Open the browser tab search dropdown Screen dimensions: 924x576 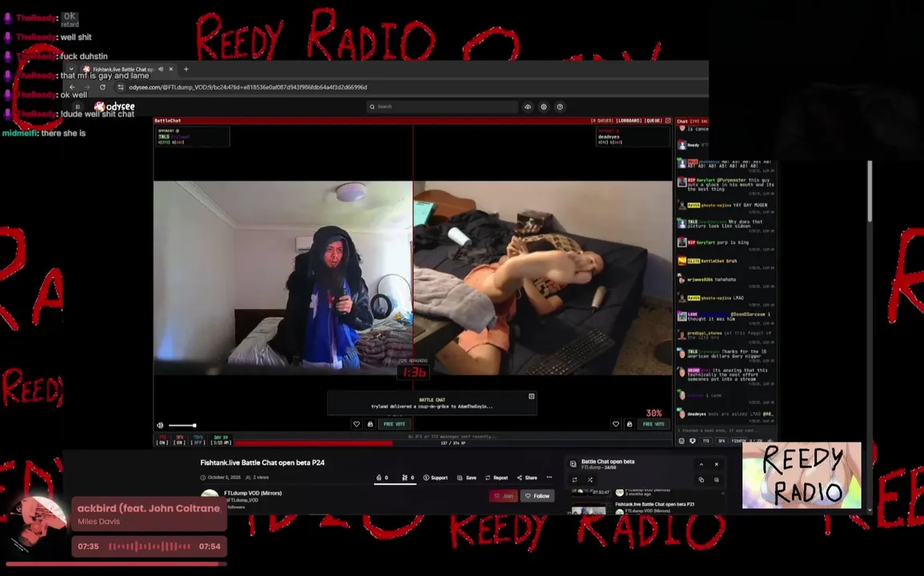coord(71,69)
